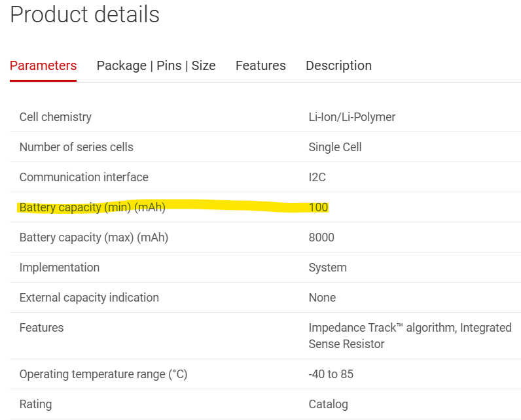Click the Product details heading
This screenshot has height=420, width=521.
(84, 14)
